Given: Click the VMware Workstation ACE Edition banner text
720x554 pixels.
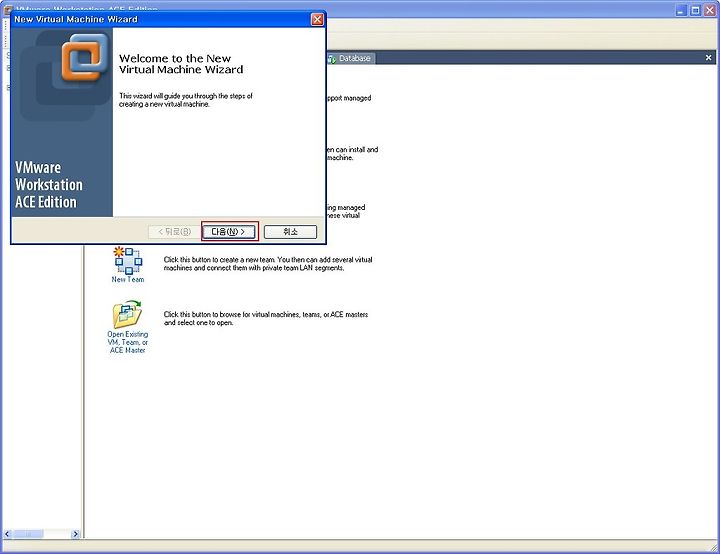Looking at the screenshot, I should pyautogui.click(x=49, y=185).
